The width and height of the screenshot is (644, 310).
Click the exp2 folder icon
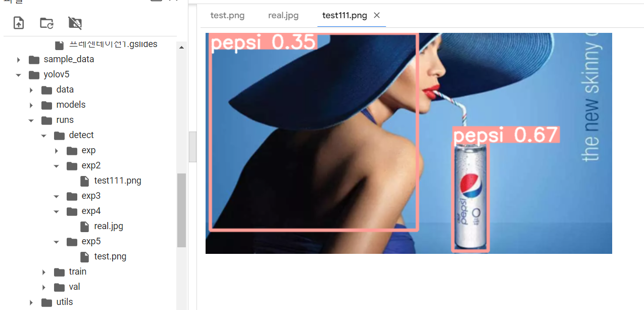coord(72,166)
